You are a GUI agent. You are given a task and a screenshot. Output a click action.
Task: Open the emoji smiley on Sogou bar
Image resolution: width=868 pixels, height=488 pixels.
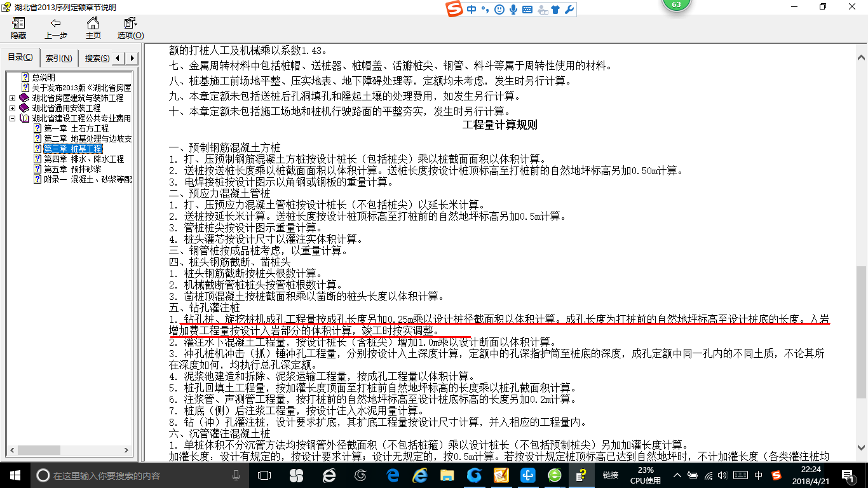tap(499, 10)
